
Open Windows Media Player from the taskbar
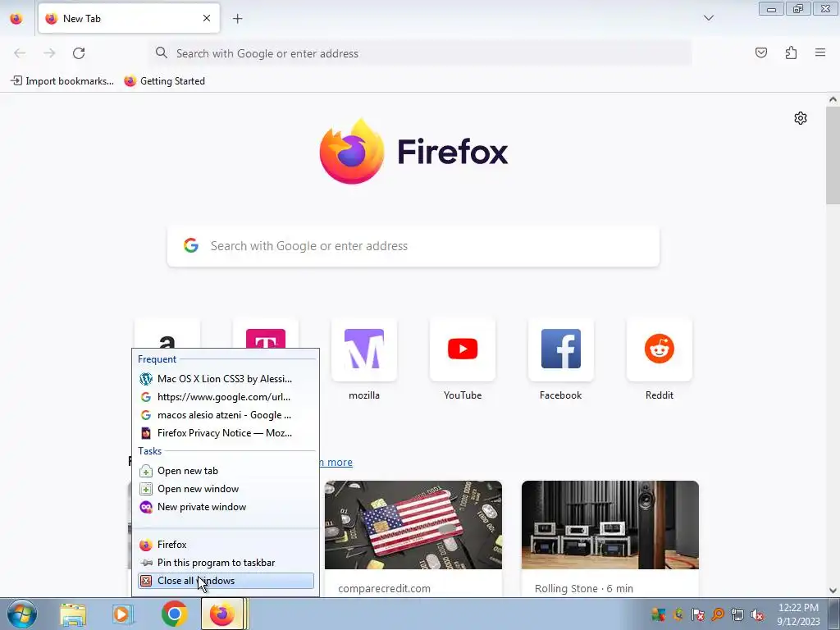tap(123, 614)
